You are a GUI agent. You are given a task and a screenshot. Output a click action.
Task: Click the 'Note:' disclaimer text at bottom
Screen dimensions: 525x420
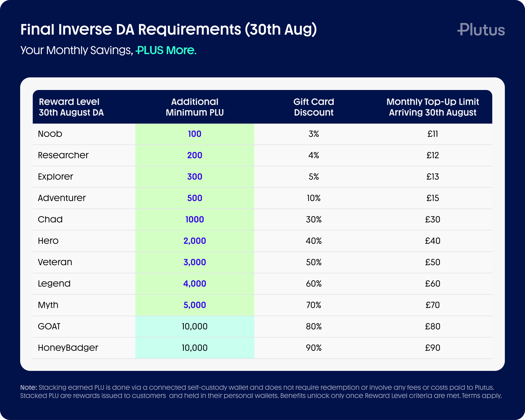[x=261, y=391]
